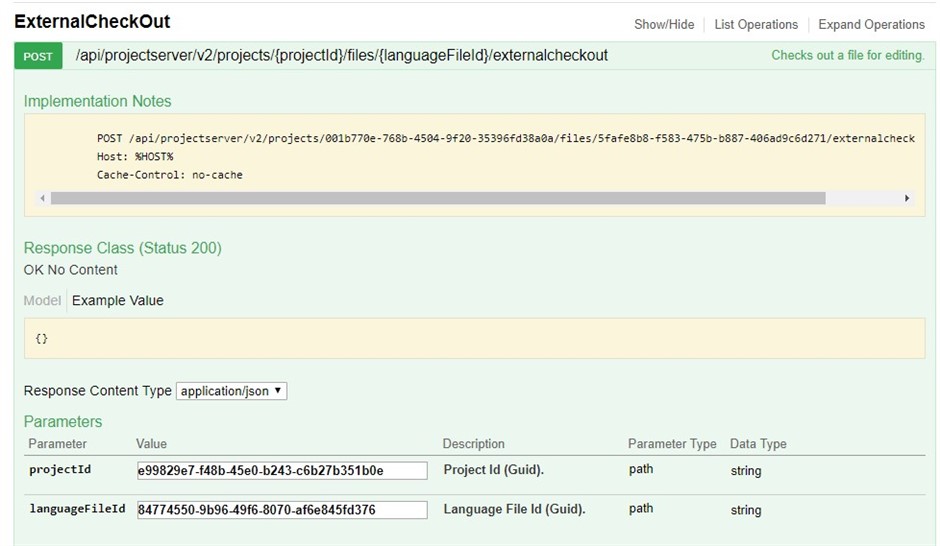
Task: Click the languageFileId value input field
Action: (282, 509)
